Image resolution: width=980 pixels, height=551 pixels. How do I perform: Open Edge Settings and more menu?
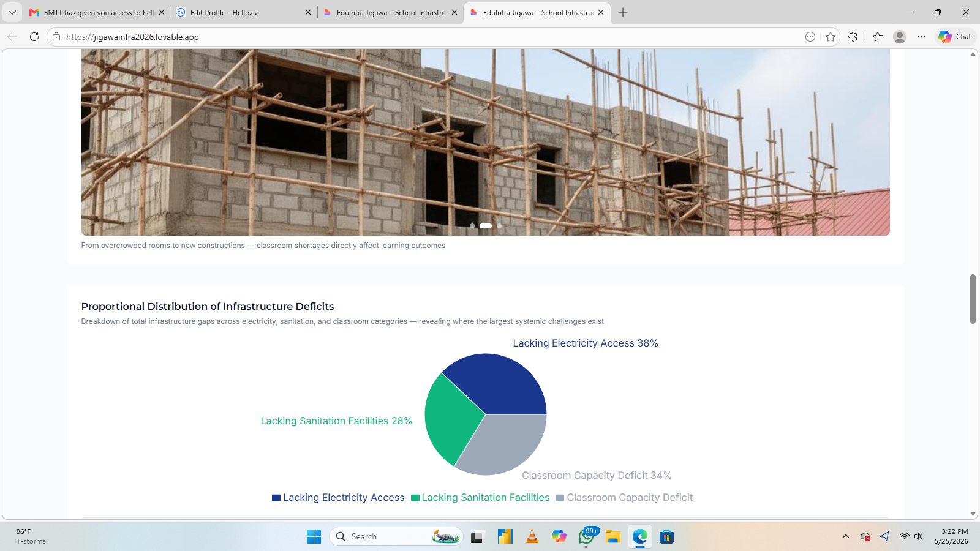922,37
